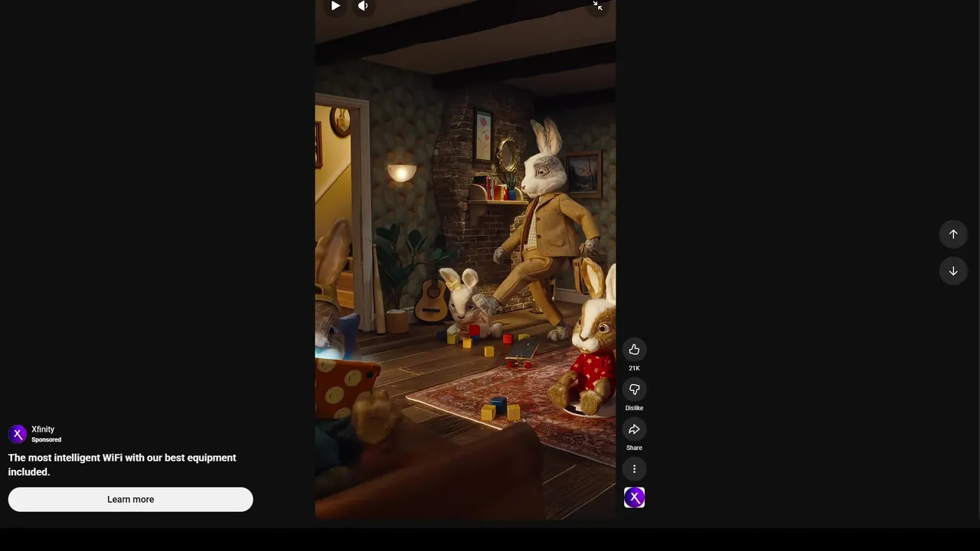This screenshot has width=980, height=551.
Task: Click the Learn more button
Action: pos(130,499)
